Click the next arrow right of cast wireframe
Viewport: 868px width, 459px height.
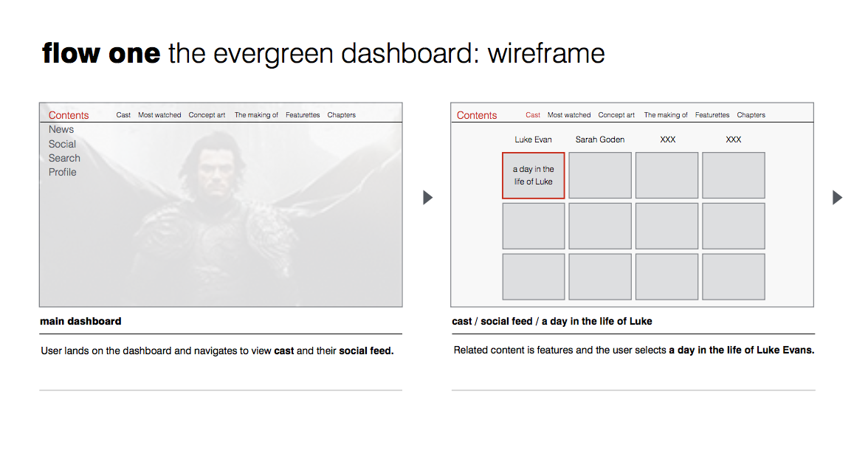point(838,198)
